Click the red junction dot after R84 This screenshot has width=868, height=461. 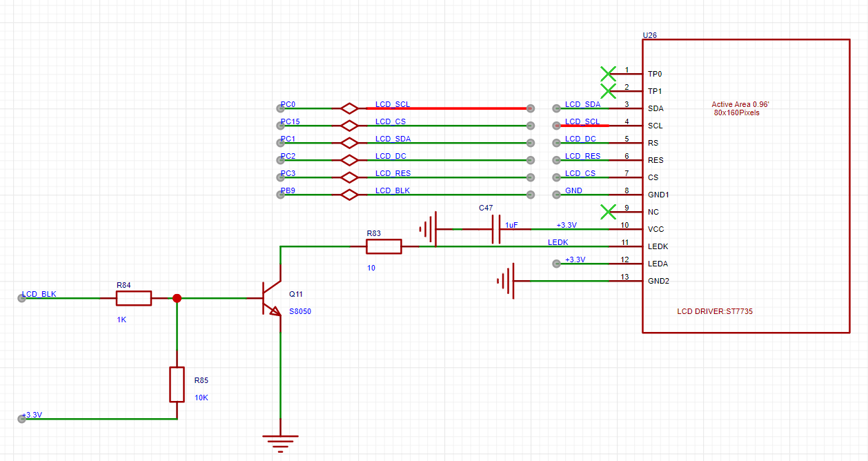[x=177, y=298]
